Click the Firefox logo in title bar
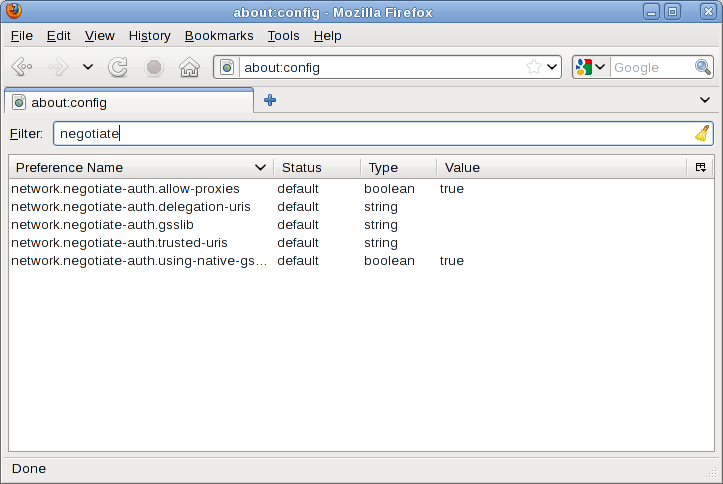This screenshot has height=484, width=723. (14, 10)
